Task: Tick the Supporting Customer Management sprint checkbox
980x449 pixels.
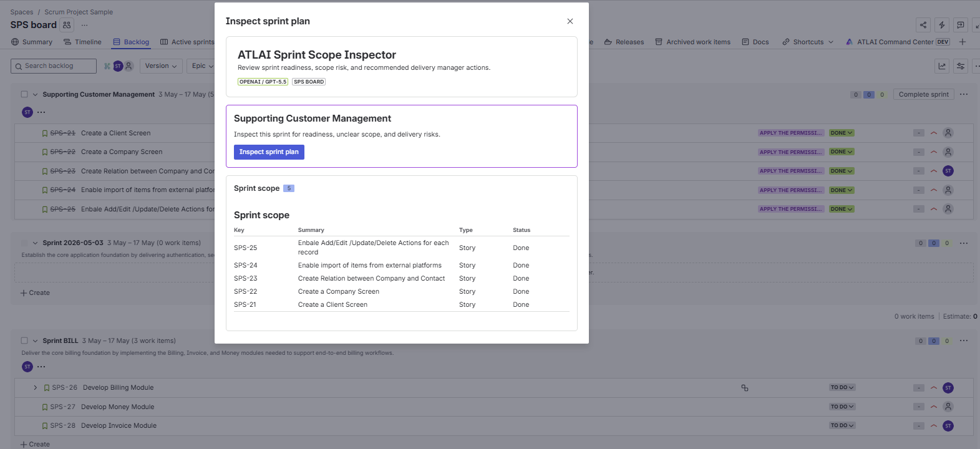Action: (x=24, y=95)
